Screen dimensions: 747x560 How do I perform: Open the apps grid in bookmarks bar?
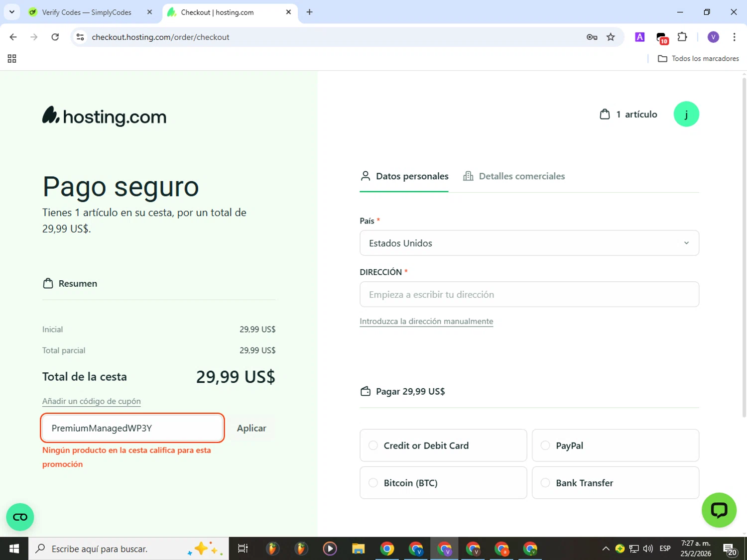tap(12, 59)
